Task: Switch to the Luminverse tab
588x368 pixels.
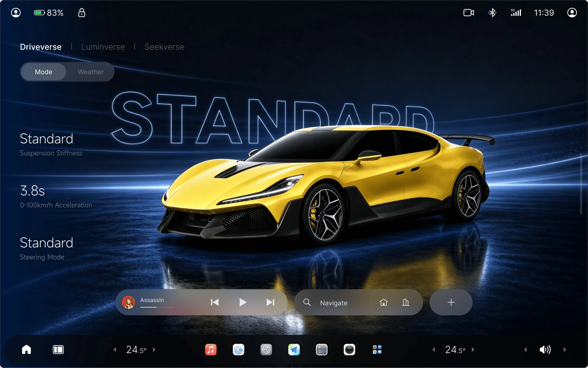Action: pyautogui.click(x=103, y=47)
